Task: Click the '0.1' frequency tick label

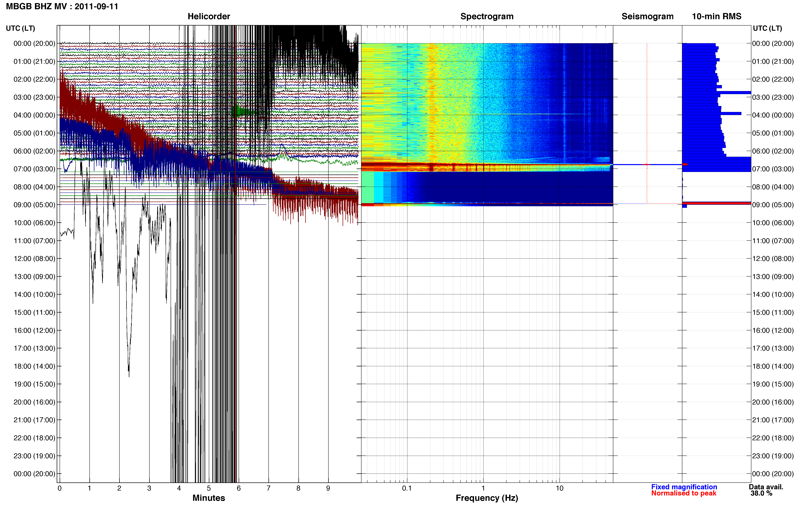Action: (x=407, y=488)
